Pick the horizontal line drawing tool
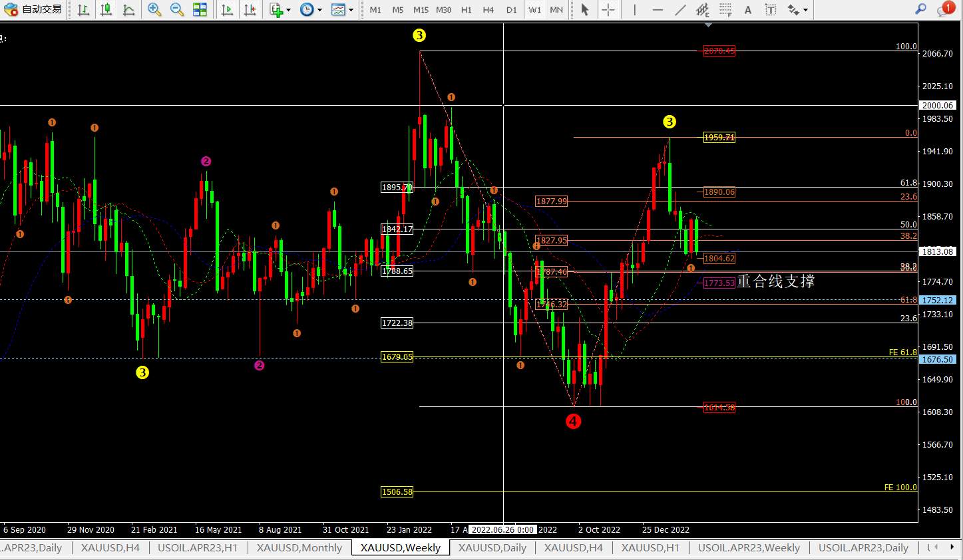Image resolution: width=963 pixels, height=560 pixels. [658, 9]
